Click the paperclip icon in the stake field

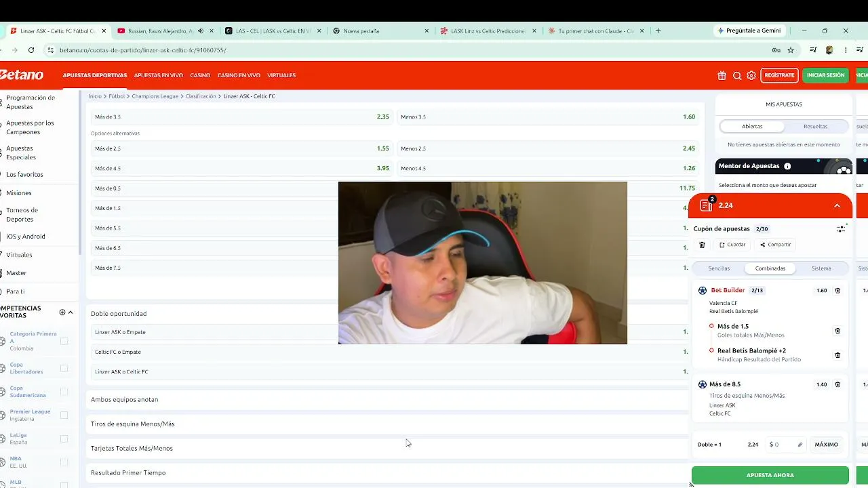800,445
